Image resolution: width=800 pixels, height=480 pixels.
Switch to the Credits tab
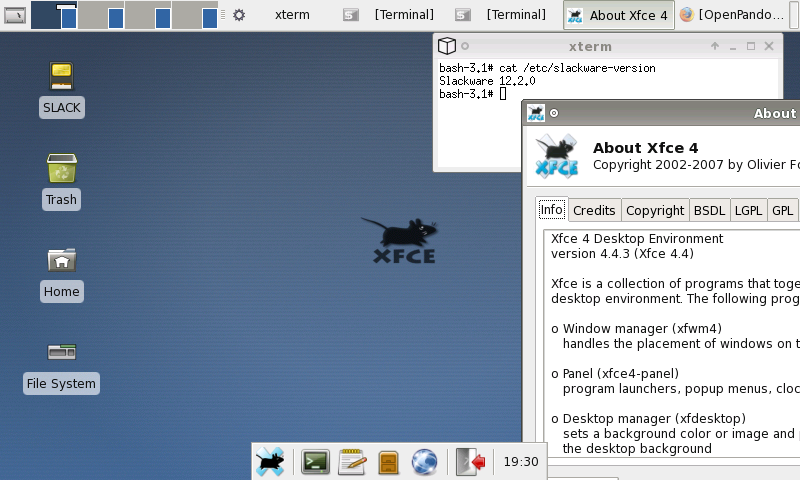pyautogui.click(x=594, y=210)
